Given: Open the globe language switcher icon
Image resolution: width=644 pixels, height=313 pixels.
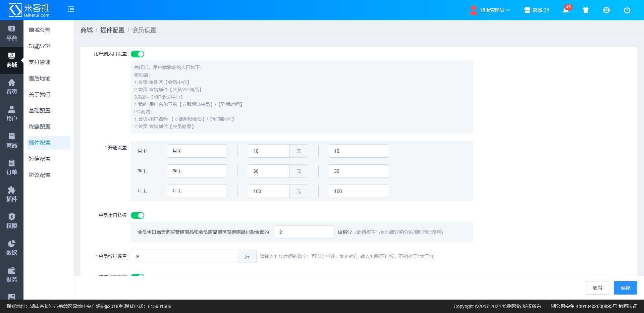Looking at the screenshot, I should click(606, 10).
